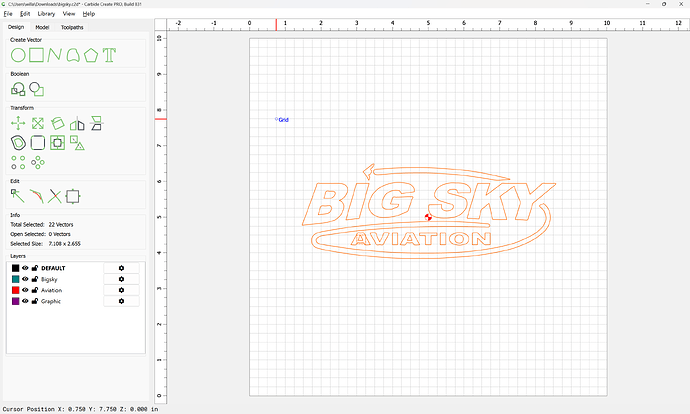Switch to the Toolpaths tab

[72, 27]
